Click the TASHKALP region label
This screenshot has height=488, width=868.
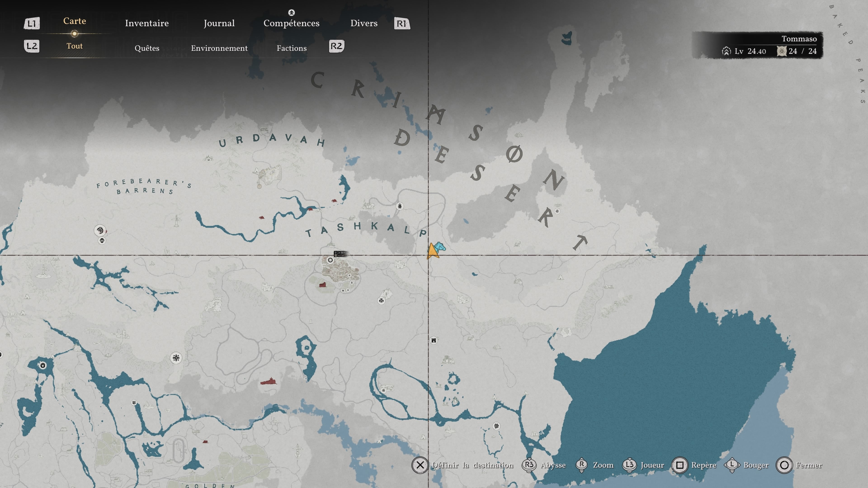tap(366, 229)
